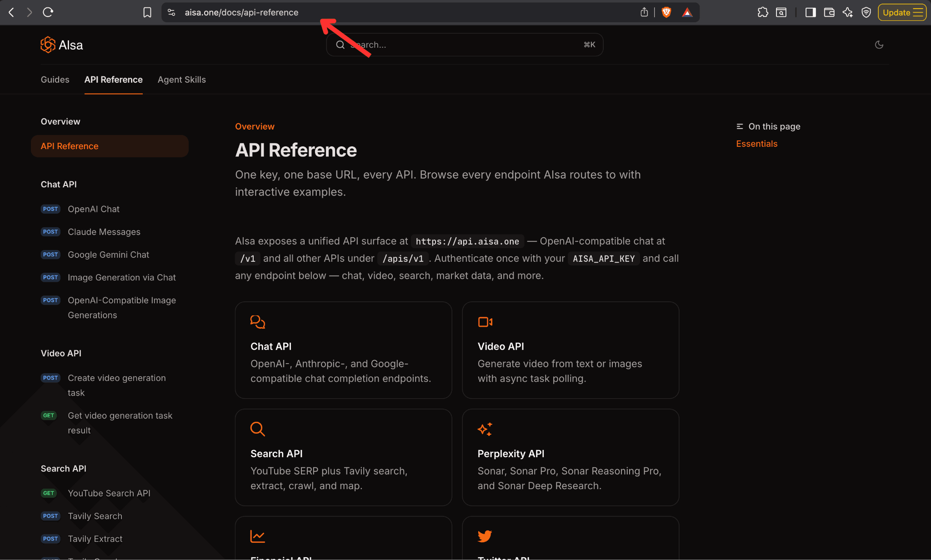Click the Update button in browser toolbar

click(902, 12)
